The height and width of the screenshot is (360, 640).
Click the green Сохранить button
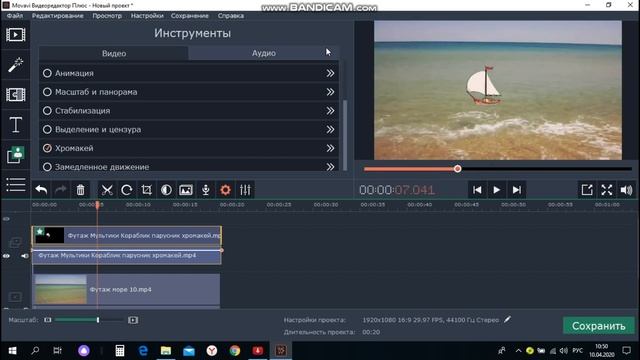598,326
